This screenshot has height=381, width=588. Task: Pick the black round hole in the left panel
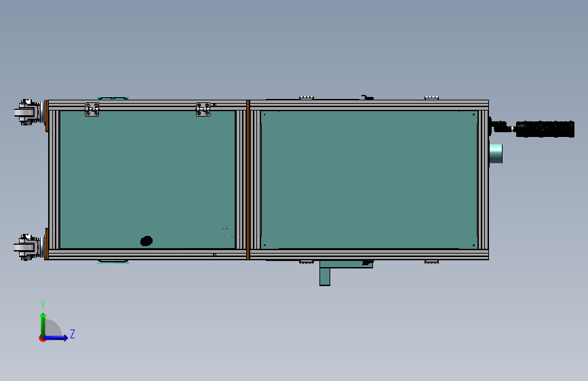(146, 241)
